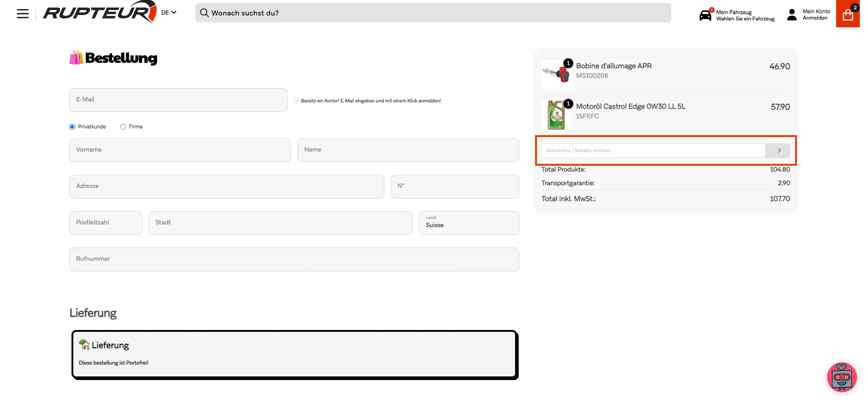Click the Rupteur logo
Screen dimensions: 868x401
99,12
